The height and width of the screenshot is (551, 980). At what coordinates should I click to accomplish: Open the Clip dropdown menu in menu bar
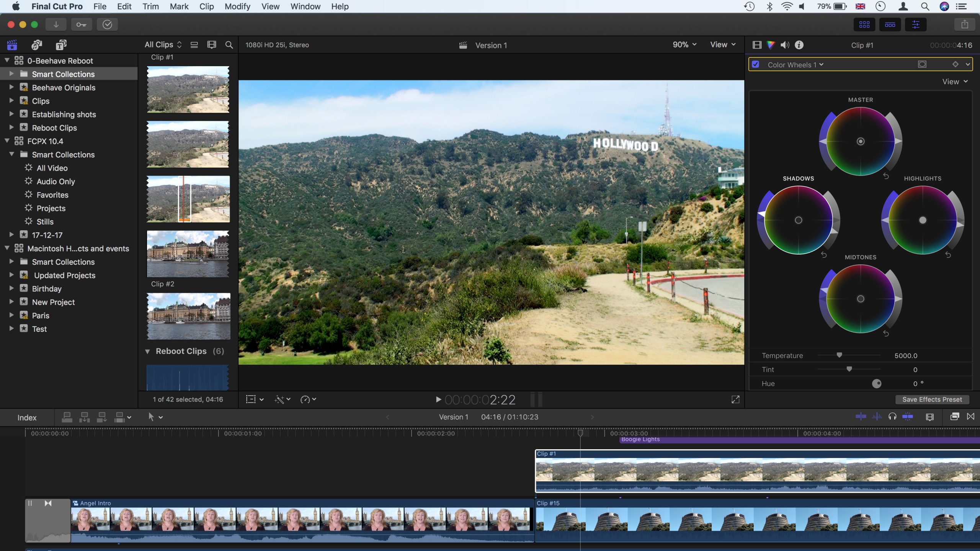pyautogui.click(x=206, y=7)
